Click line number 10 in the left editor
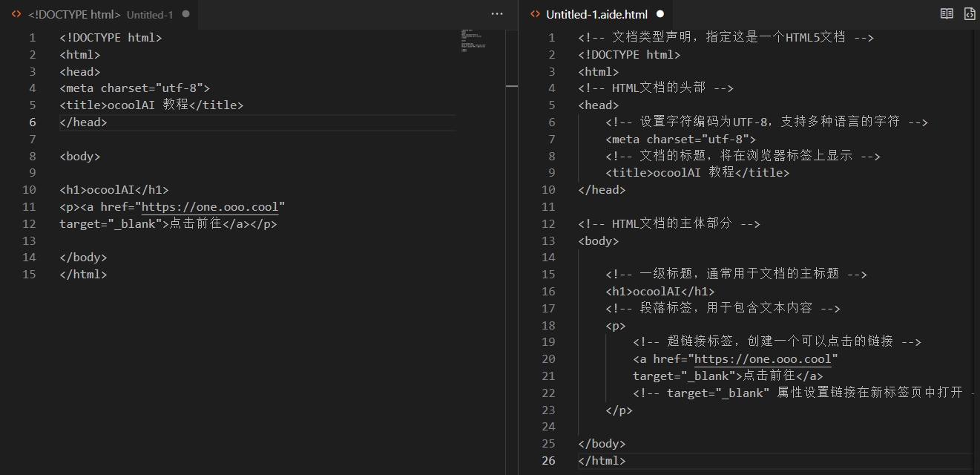Screen dimensions: 980x475 pyautogui.click(x=30, y=190)
